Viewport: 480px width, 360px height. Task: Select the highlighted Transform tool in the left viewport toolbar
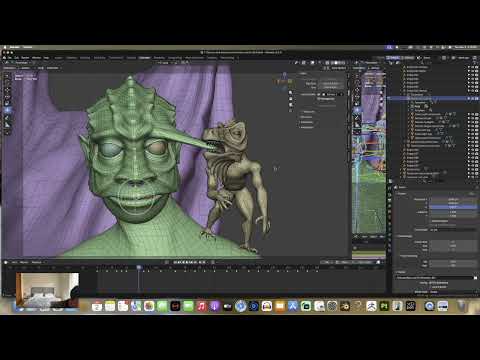[x=7, y=110]
